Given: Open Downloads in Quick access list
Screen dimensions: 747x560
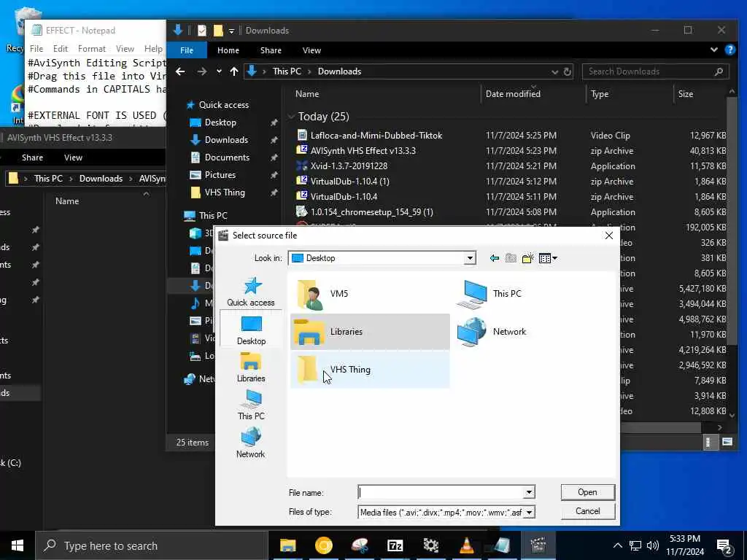Looking at the screenshot, I should [226, 140].
